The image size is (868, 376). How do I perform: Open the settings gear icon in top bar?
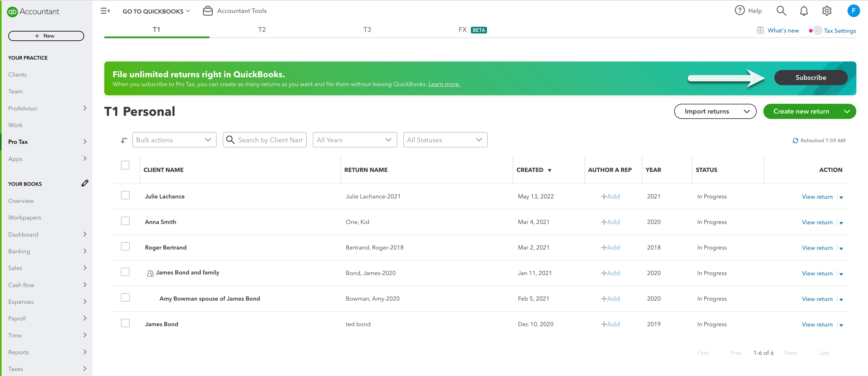(827, 11)
